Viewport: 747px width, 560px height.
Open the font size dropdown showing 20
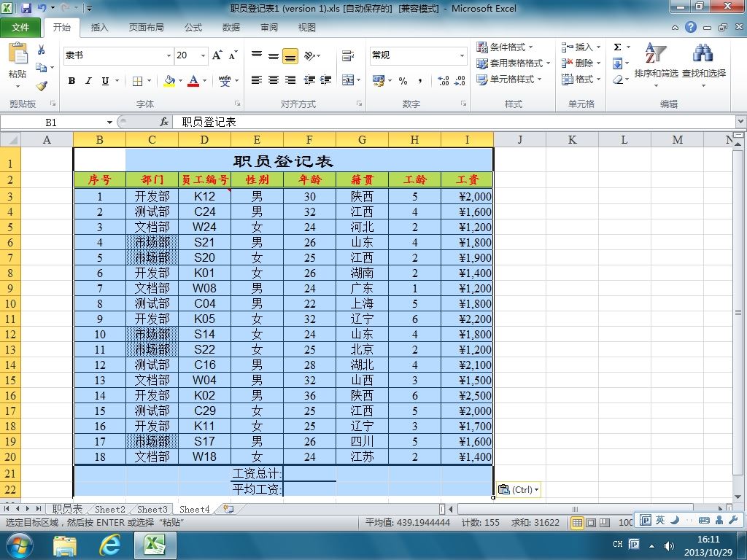203,55
